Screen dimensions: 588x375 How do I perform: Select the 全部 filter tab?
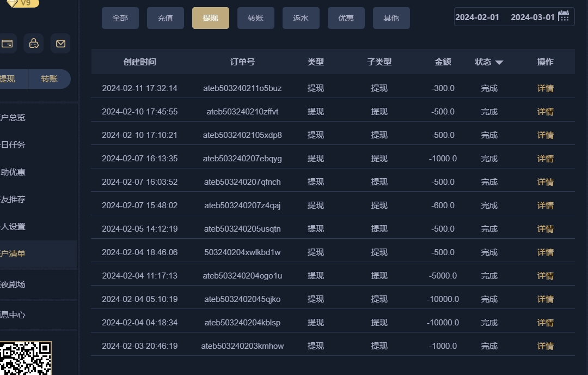120,18
